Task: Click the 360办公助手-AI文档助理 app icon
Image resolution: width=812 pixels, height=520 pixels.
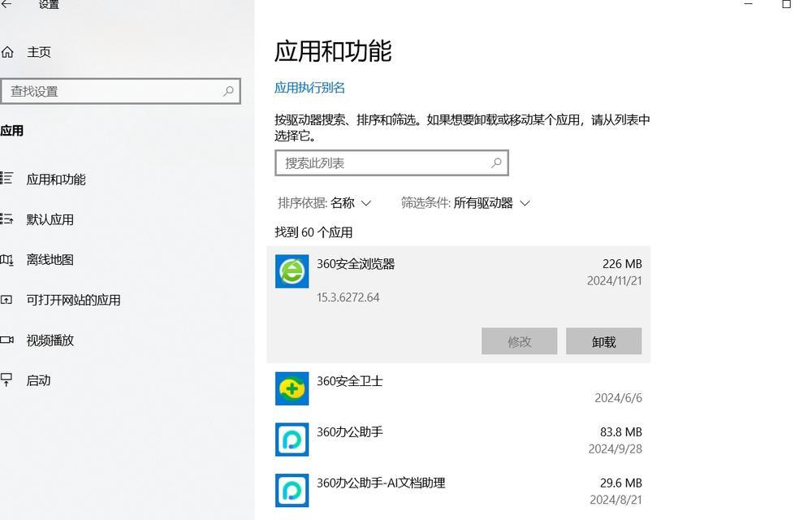Action: click(292, 490)
